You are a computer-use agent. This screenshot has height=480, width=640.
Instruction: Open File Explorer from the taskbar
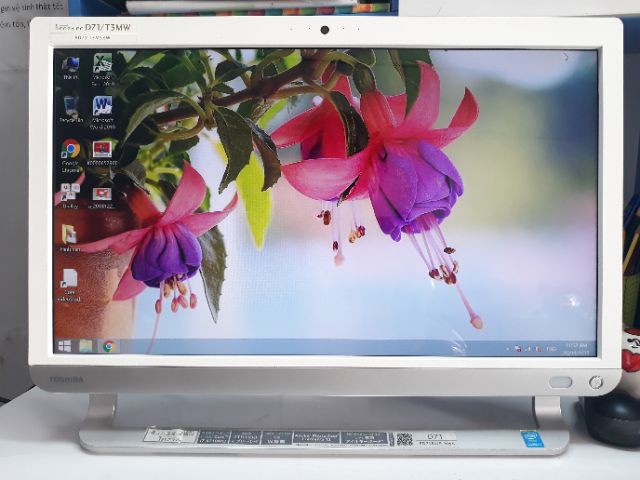click(86, 346)
